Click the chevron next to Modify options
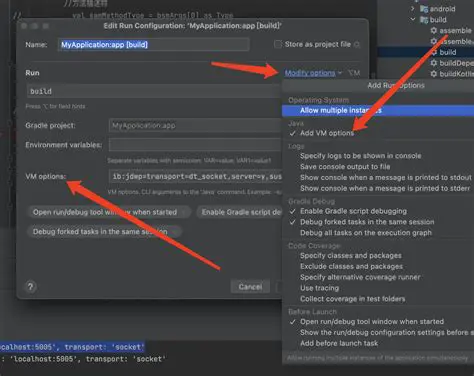 340,73
